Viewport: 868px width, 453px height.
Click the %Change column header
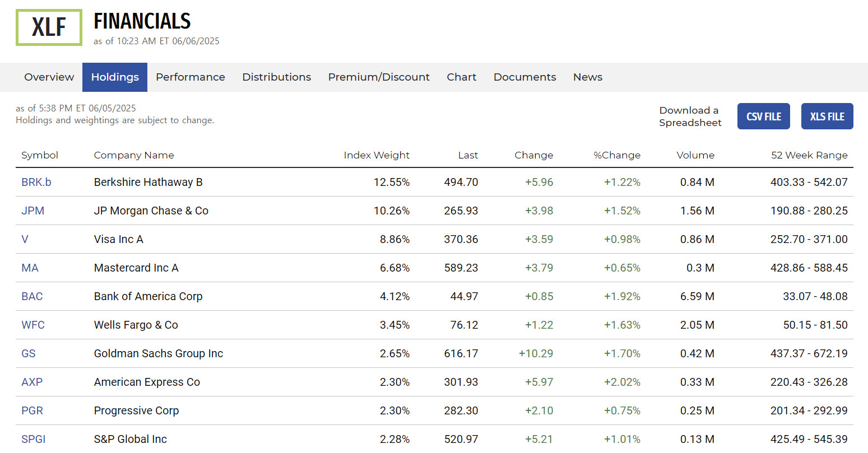(617, 156)
